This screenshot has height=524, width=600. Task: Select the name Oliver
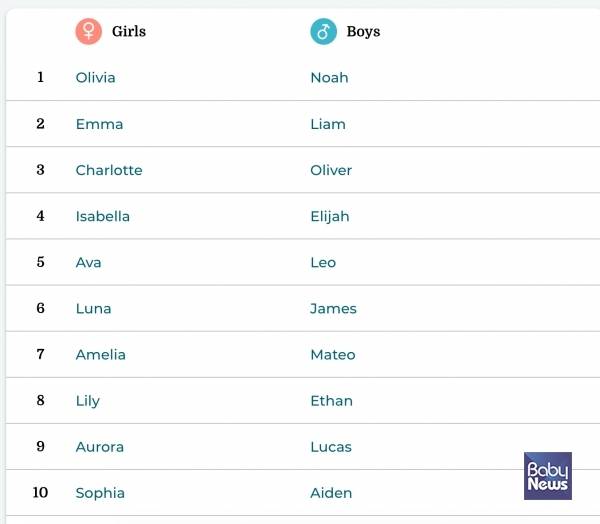click(331, 170)
